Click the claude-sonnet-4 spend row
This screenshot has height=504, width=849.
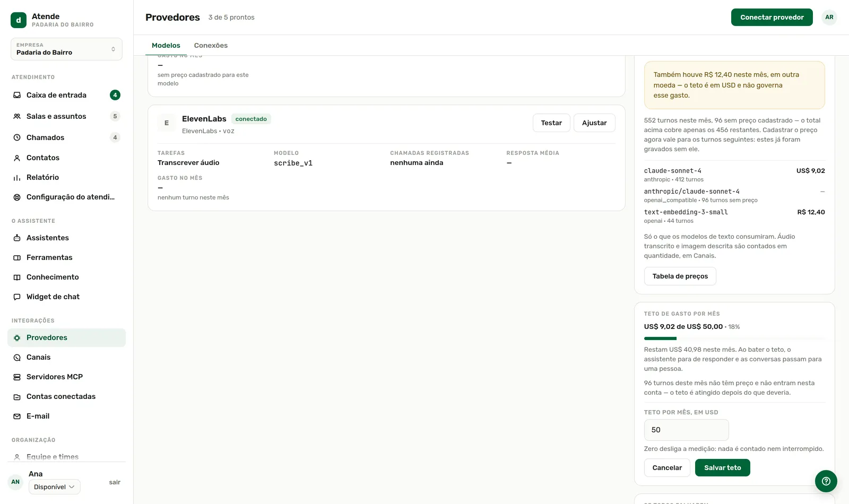(734, 175)
